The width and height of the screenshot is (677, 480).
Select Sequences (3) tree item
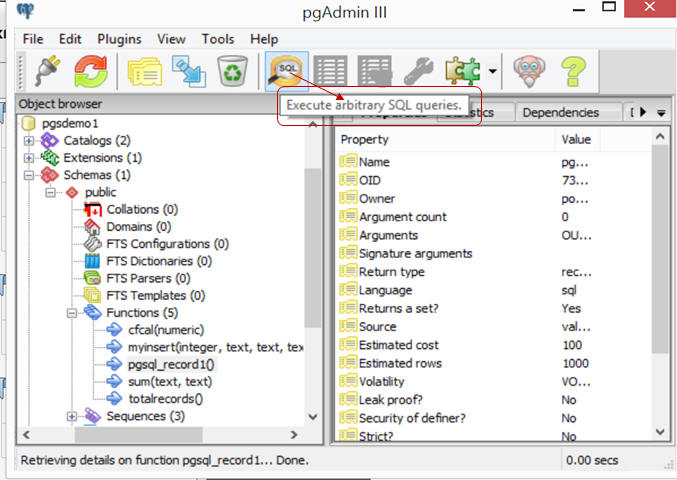[146, 417]
